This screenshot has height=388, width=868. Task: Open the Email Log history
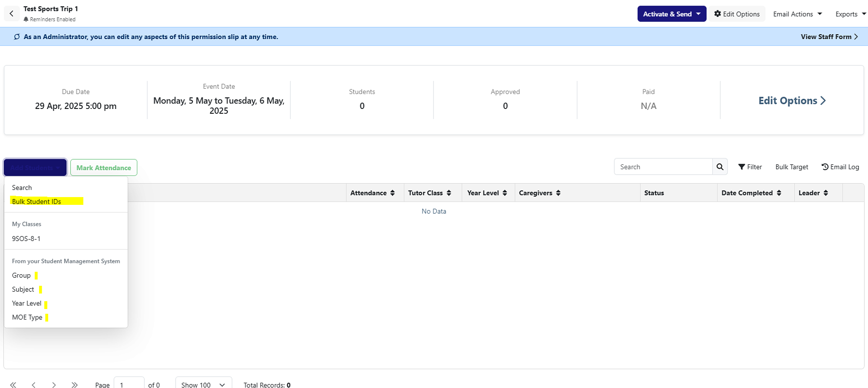(x=840, y=167)
